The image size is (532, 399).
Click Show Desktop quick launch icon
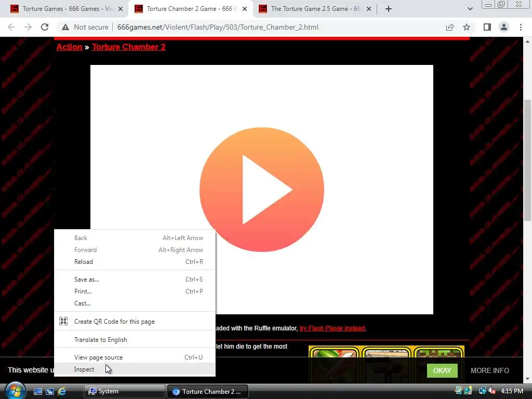coord(37,392)
